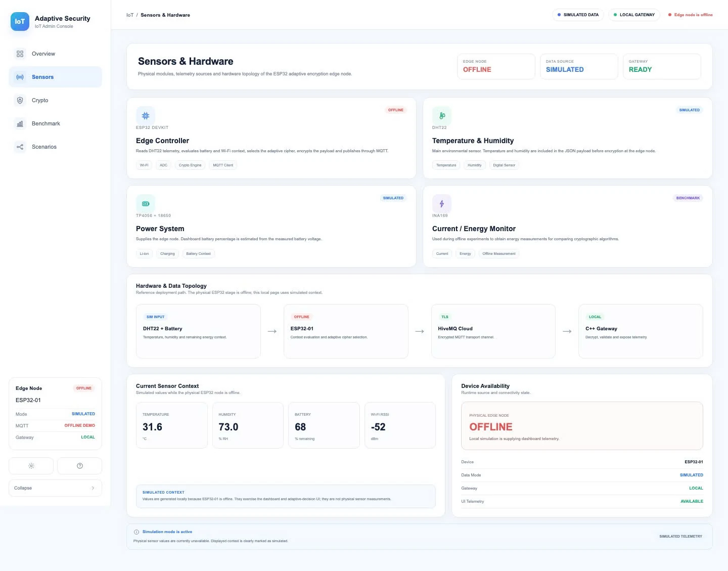Viewport: 728px width, 571px height.
Task: Click the red 'Edge node is offline' notice
Action: point(691,15)
